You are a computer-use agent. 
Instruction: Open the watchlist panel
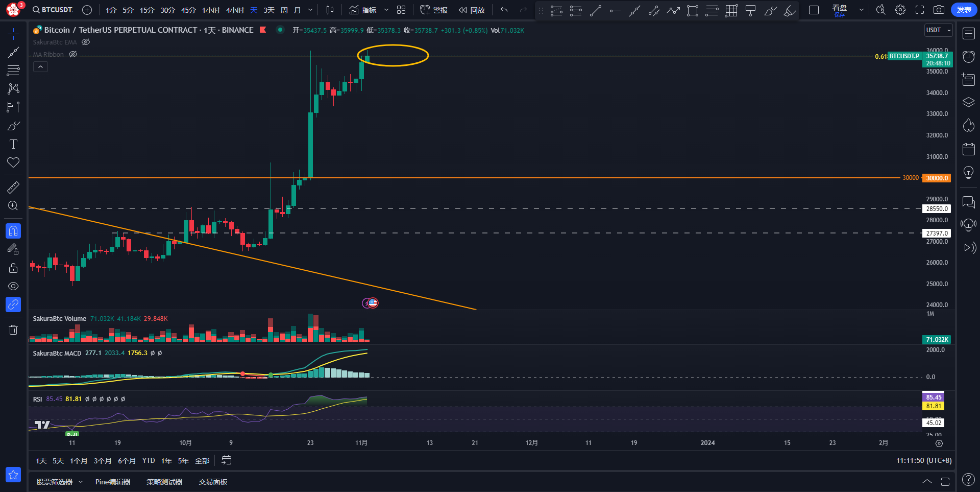point(969,34)
